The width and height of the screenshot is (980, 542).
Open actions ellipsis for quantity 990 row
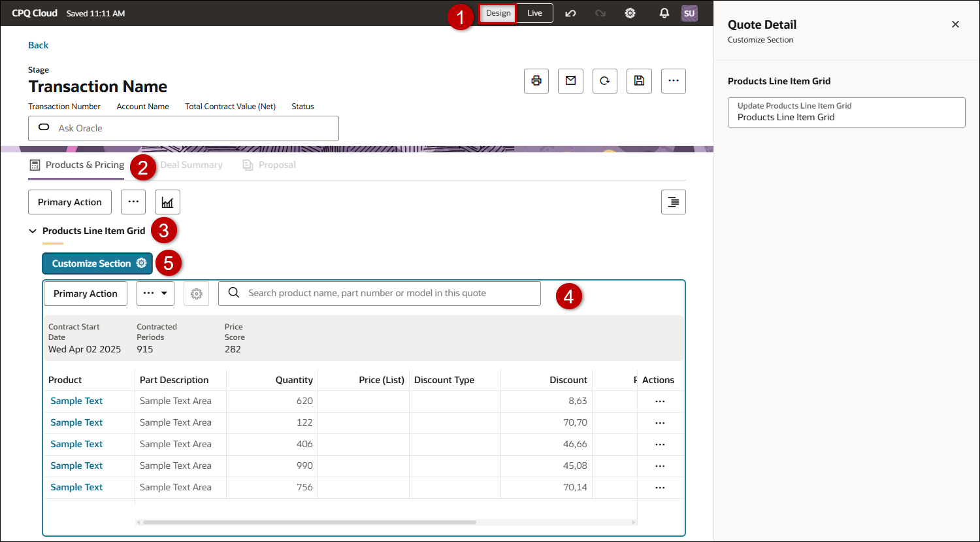660,466
